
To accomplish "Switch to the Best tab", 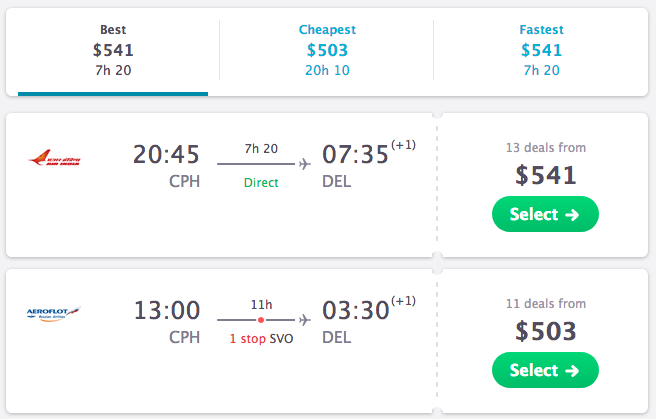I will pyautogui.click(x=113, y=50).
